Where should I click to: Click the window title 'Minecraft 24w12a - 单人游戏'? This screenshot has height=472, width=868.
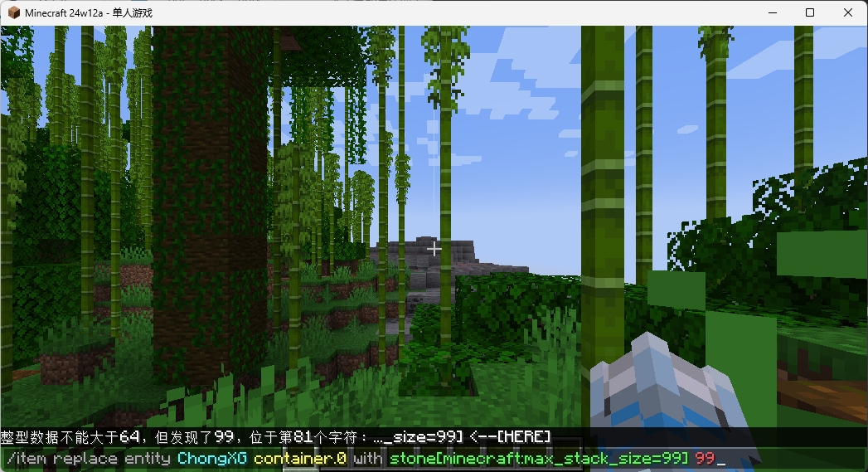89,12
